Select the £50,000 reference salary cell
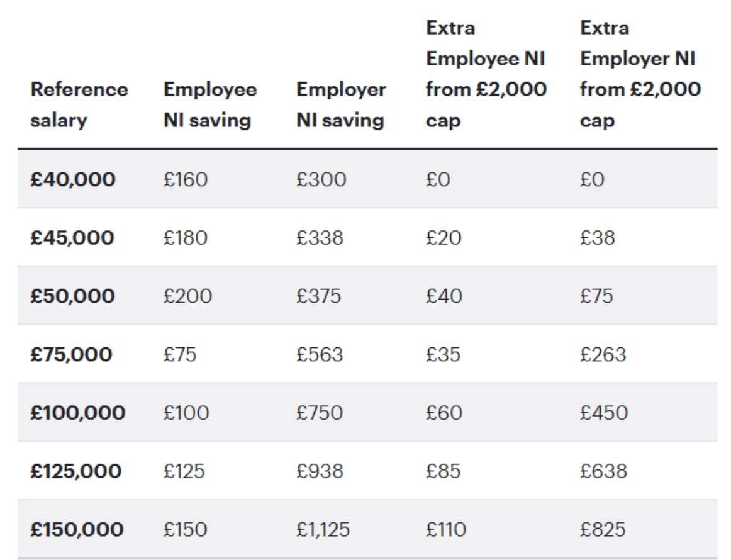Screen dimensions: 731x560 [72, 296]
